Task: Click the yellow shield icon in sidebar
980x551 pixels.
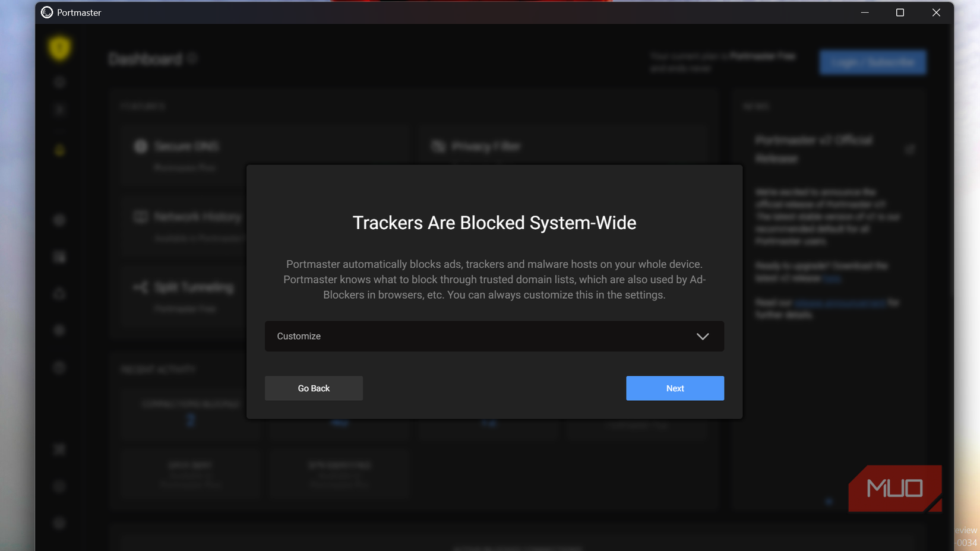Action: tap(59, 48)
